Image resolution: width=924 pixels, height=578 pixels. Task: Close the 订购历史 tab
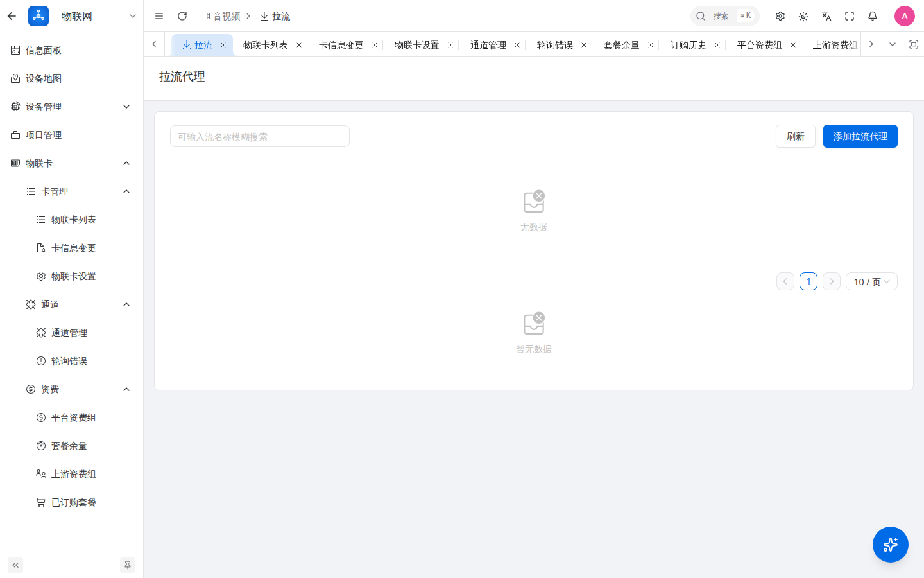[x=717, y=45]
